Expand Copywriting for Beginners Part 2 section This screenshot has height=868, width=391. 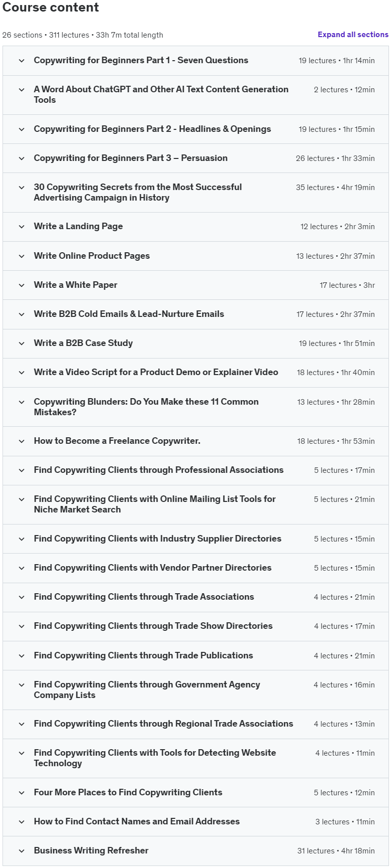pos(196,129)
